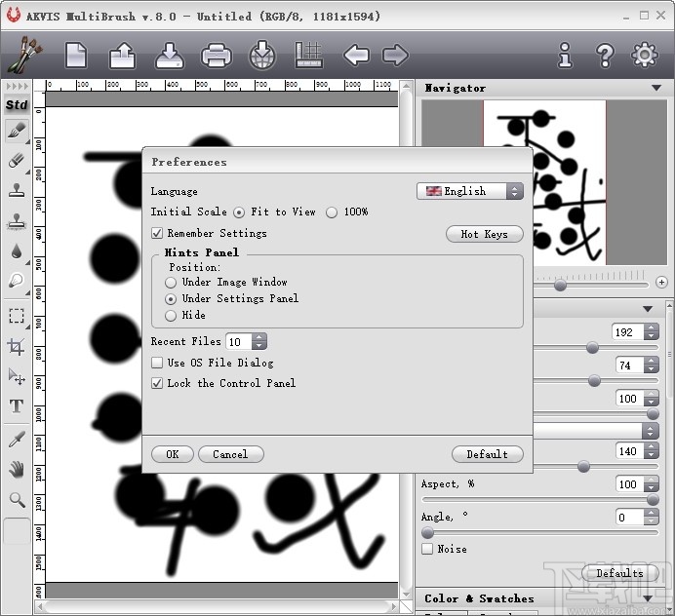Screen dimensions: 675x616
Task: Undo with the left arrow icon
Action: 356,55
